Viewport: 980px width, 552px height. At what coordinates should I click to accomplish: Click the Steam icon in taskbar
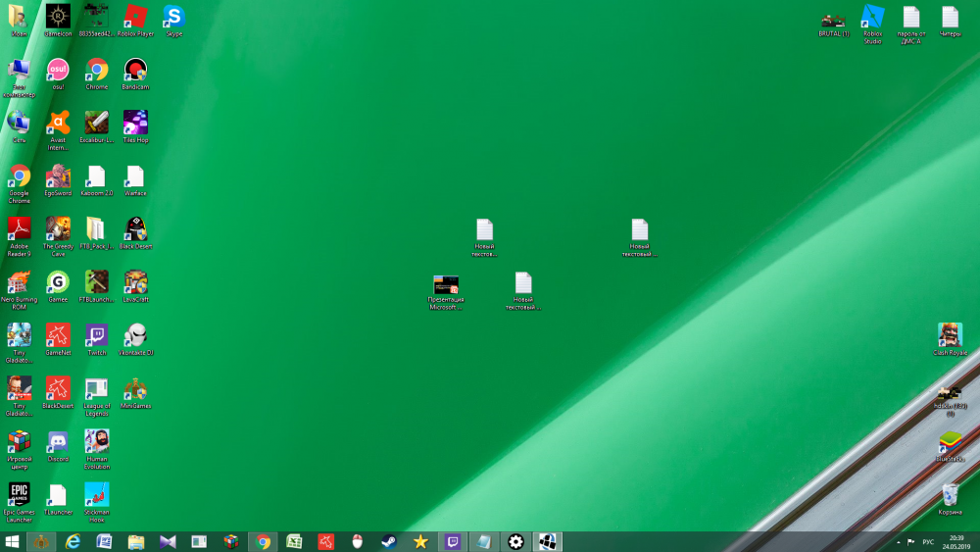pyautogui.click(x=389, y=541)
